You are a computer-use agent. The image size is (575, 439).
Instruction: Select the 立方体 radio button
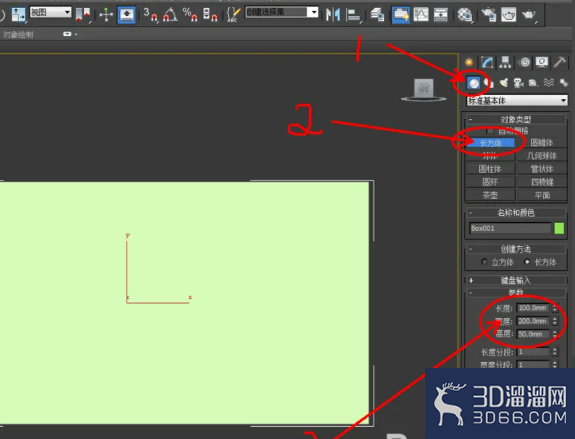[484, 262]
